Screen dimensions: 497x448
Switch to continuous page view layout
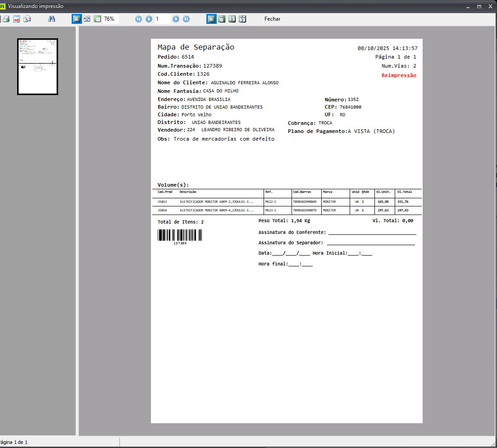(222, 19)
